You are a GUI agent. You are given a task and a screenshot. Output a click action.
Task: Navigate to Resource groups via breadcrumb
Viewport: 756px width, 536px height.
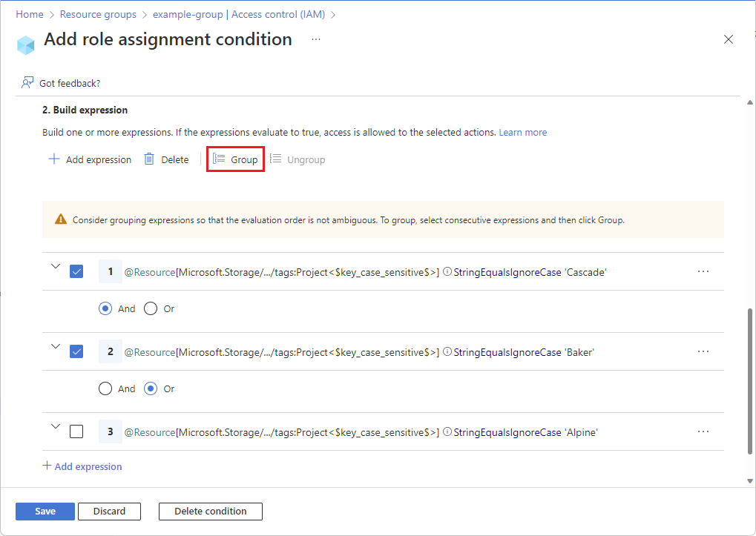point(97,14)
